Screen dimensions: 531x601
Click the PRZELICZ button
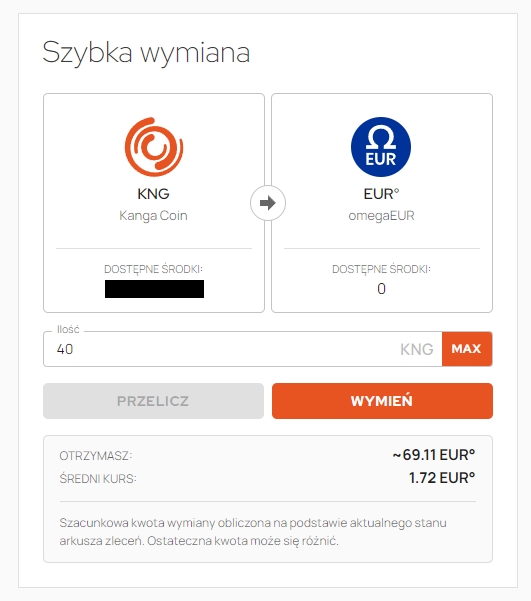coord(153,401)
